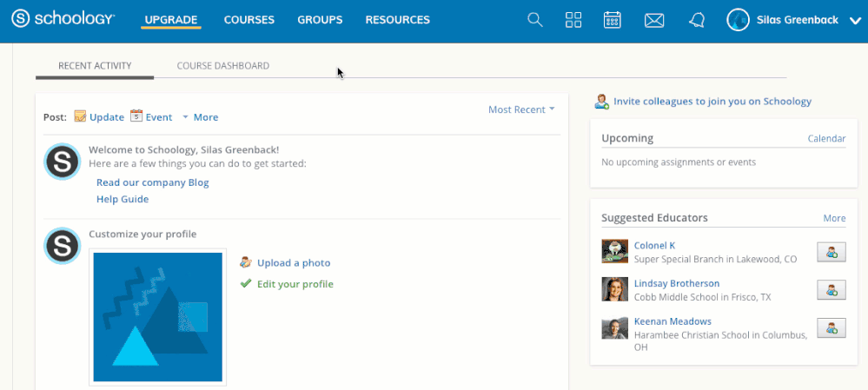Click 'No upcoming assignments or events' text
This screenshot has height=390, width=868.
coord(679,162)
